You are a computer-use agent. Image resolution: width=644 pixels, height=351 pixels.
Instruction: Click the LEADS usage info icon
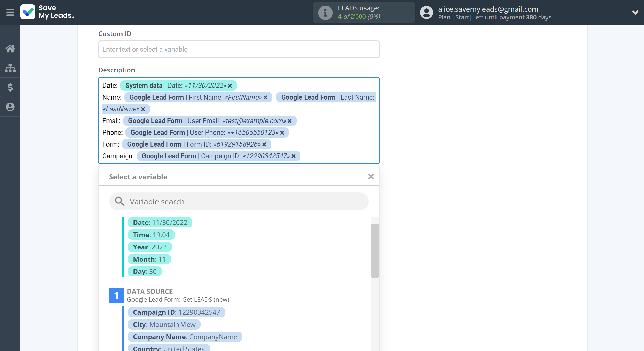pyautogui.click(x=325, y=13)
